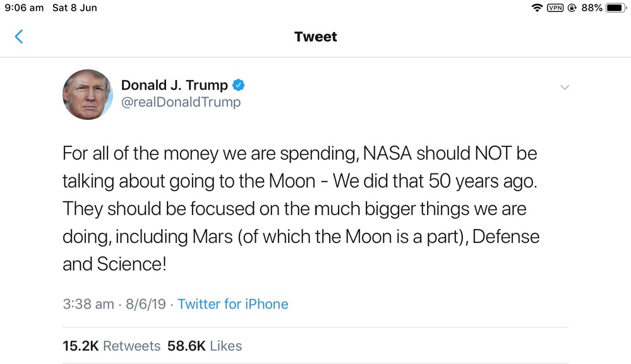The image size is (631, 364).
Task: Tap the battery icon in status bar
Action: click(615, 8)
